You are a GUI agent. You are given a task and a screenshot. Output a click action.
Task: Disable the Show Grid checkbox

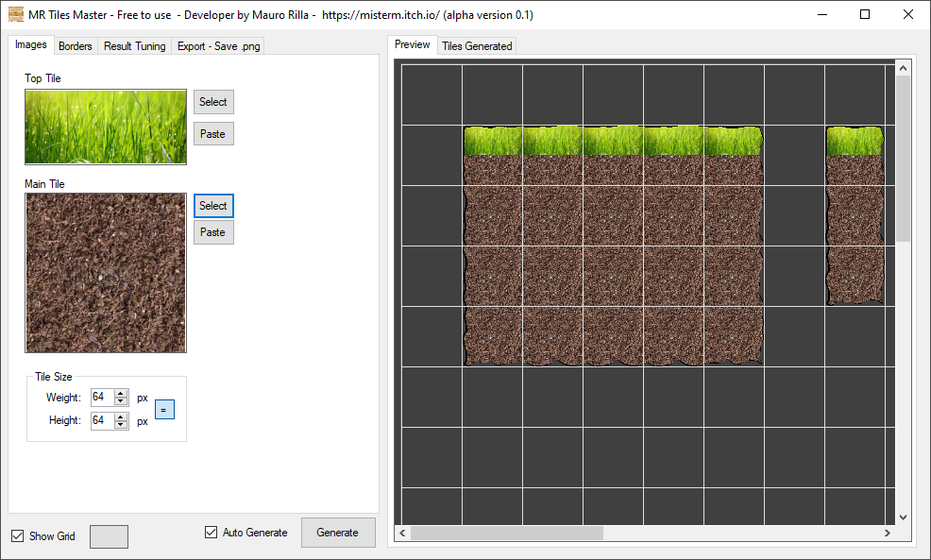coord(16,535)
